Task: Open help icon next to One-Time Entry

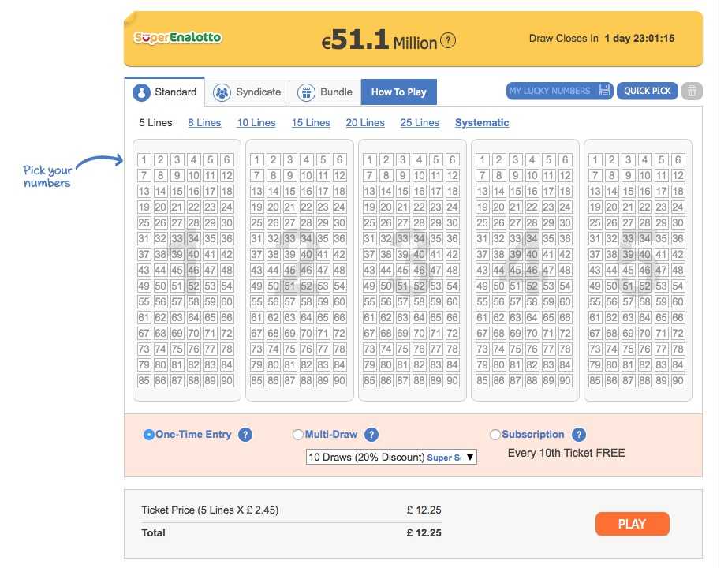Action: pyautogui.click(x=245, y=435)
